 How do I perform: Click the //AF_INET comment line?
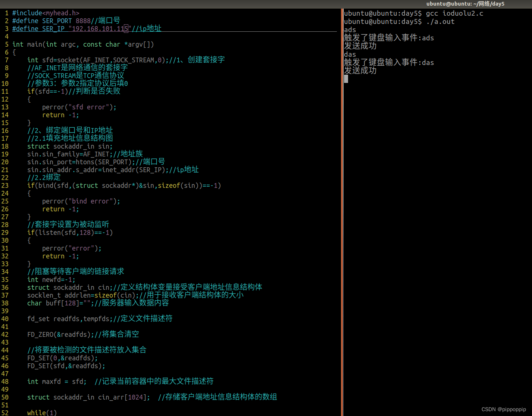pyautogui.click(x=77, y=68)
